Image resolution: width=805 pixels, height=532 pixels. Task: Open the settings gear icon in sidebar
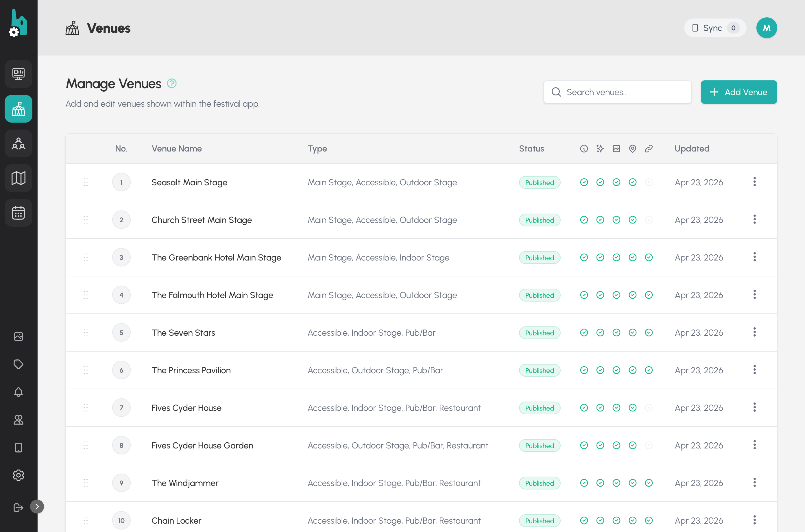coord(18,475)
